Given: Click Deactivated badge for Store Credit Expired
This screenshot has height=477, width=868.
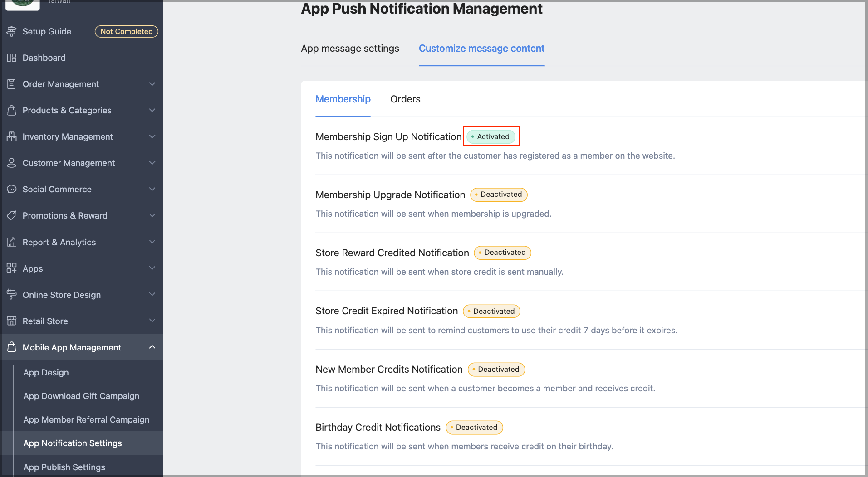Looking at the screenshot, I should [x=491, y=311].
